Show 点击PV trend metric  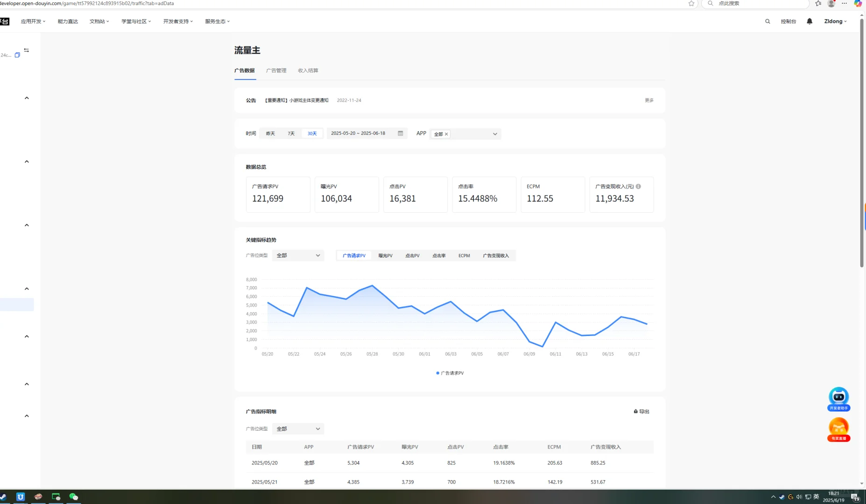tap(413, 256)
